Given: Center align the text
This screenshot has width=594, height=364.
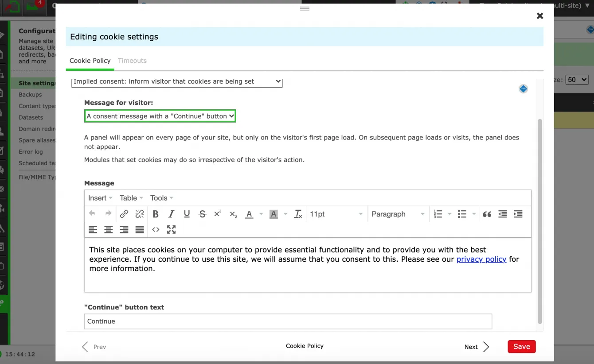Looking at the screenshot, I should [x=109, y=229].
